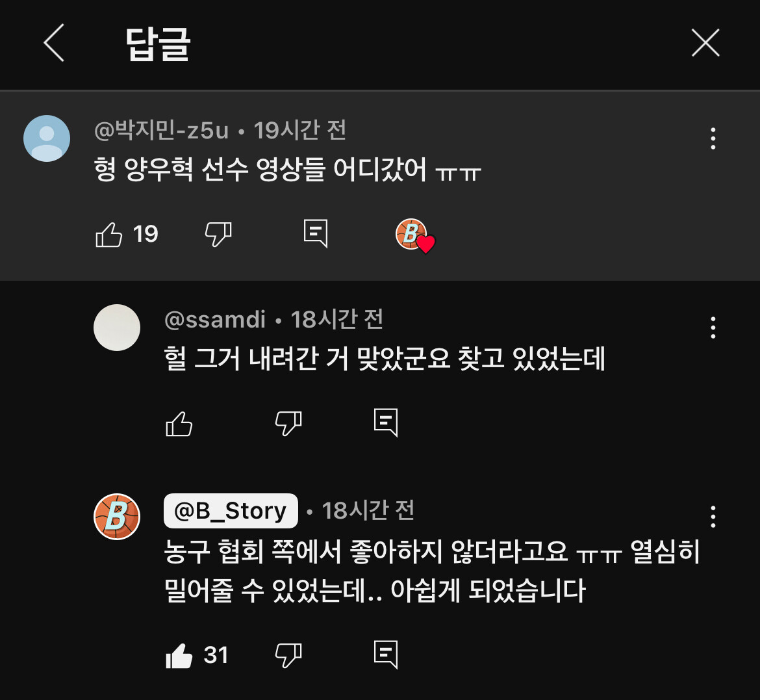Image resolution: width=760 pixels, height=700 pixels.
Task: Like the comment by @박지민-z5u
Action: (x=109, y=235)
